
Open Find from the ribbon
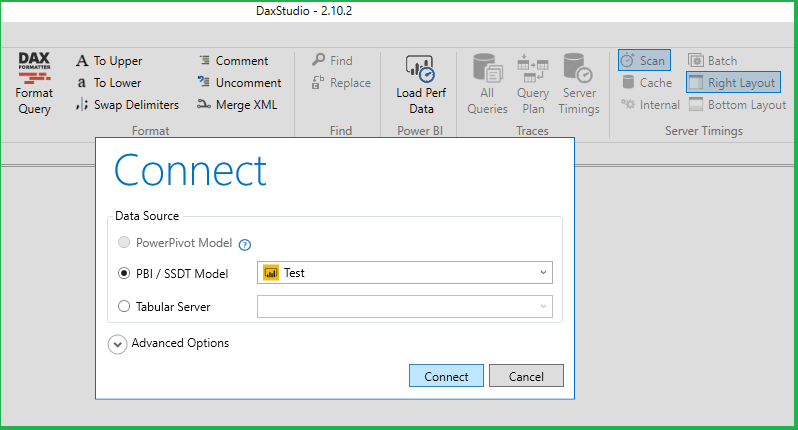tap(332, 61)
